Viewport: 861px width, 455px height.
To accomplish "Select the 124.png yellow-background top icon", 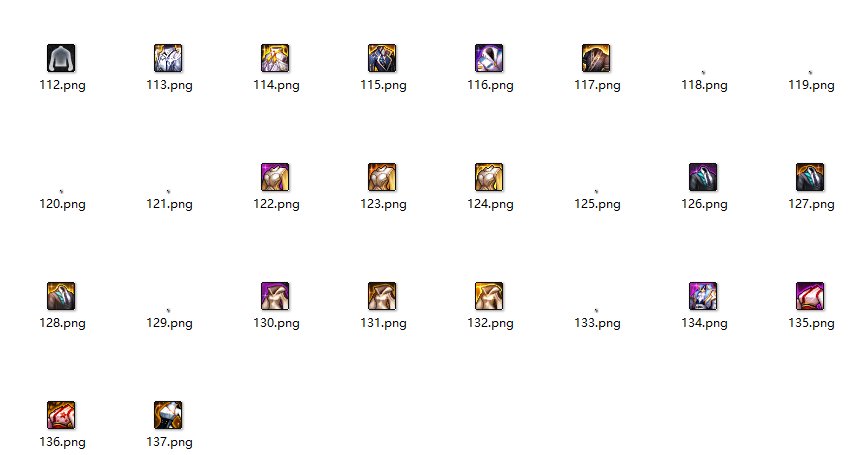I will [x=489, y=177].
